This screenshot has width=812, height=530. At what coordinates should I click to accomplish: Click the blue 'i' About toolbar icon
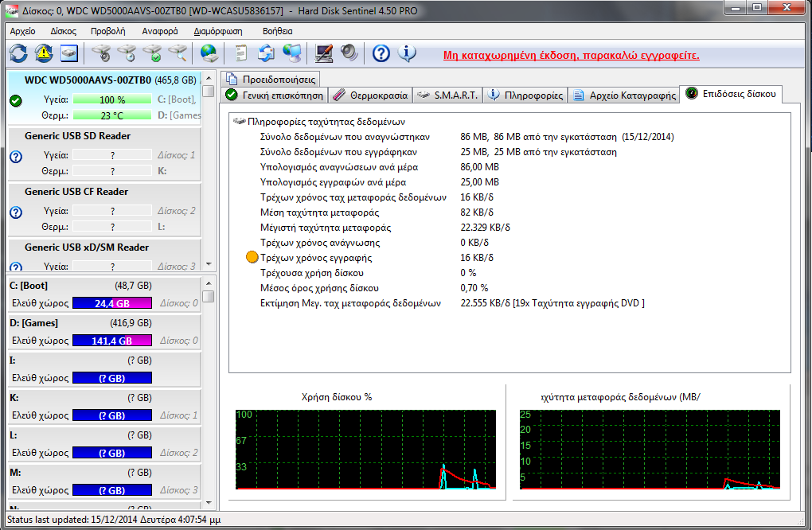pyautogui.click(x=407, y=53)
